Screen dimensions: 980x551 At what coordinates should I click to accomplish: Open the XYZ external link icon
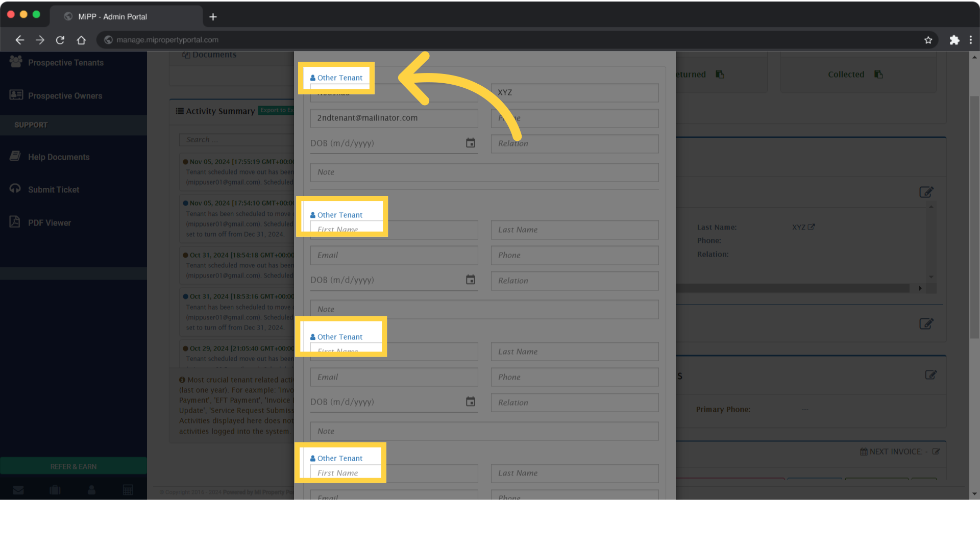pyautogui.click(x=811, y=227)
